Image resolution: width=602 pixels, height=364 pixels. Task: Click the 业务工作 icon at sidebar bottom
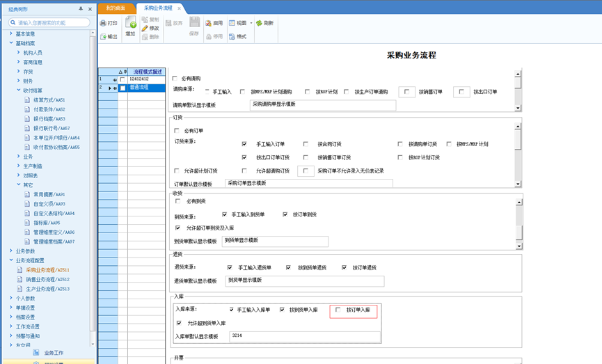click(36, 352)
